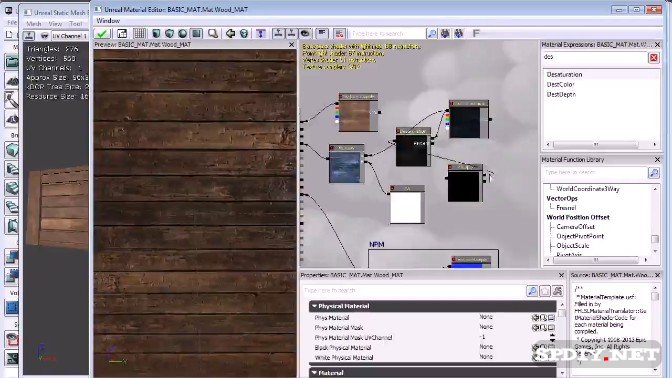This screenshot has width=672, height=378.
Task: Select the plane preview shape icon
Action: click(x=196, y=33)
